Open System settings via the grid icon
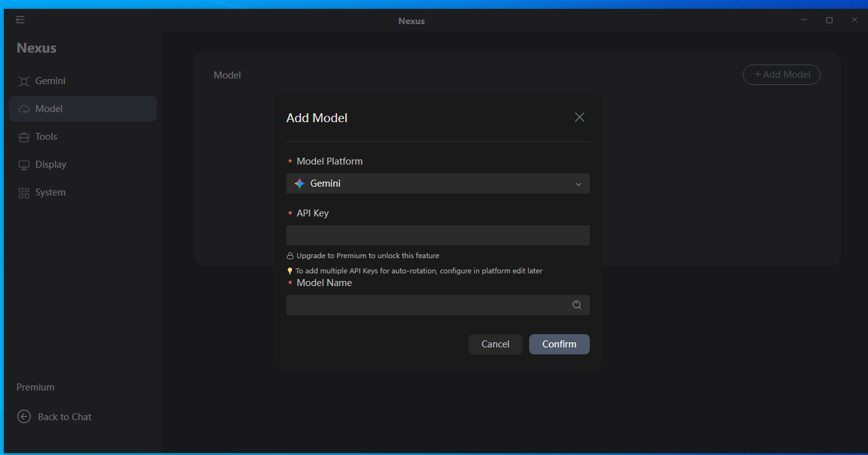 (23, 192)
